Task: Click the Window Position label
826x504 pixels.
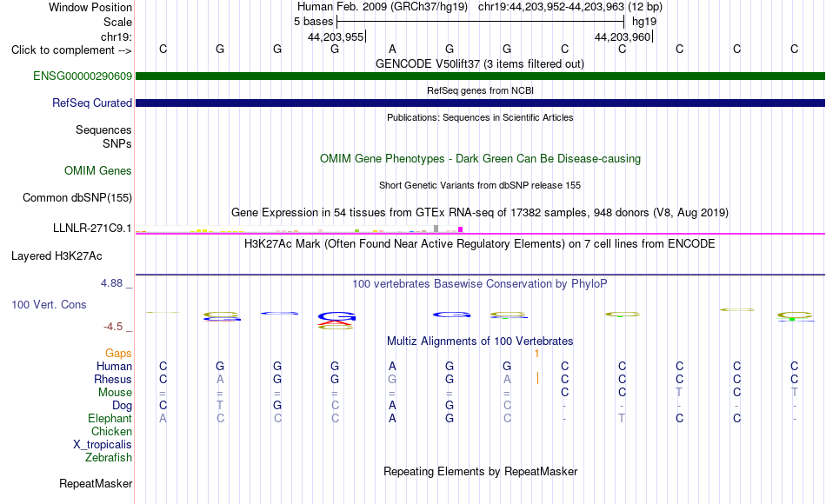Action: click(90, 7)
